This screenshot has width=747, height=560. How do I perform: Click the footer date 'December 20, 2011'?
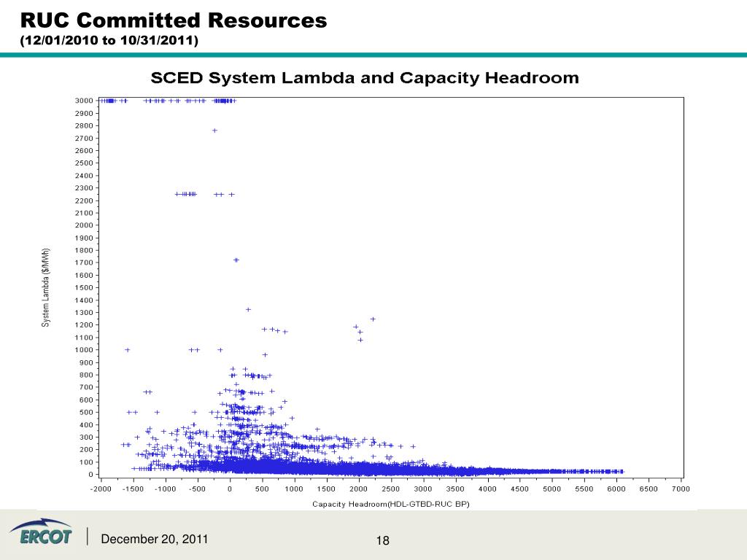[155, 539]
